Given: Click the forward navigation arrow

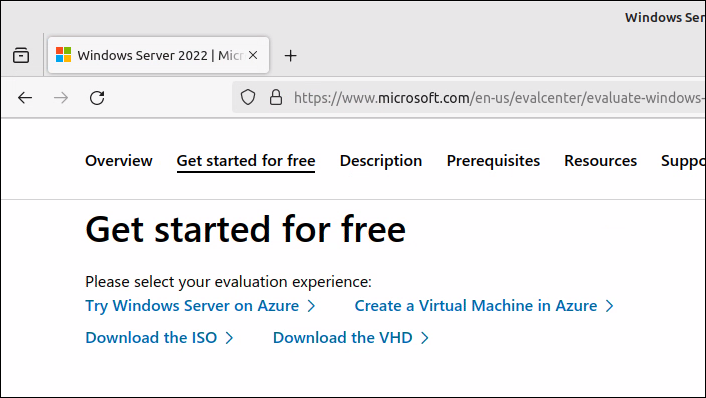Looking at the screenshot, I should click(x=61, y=98).
